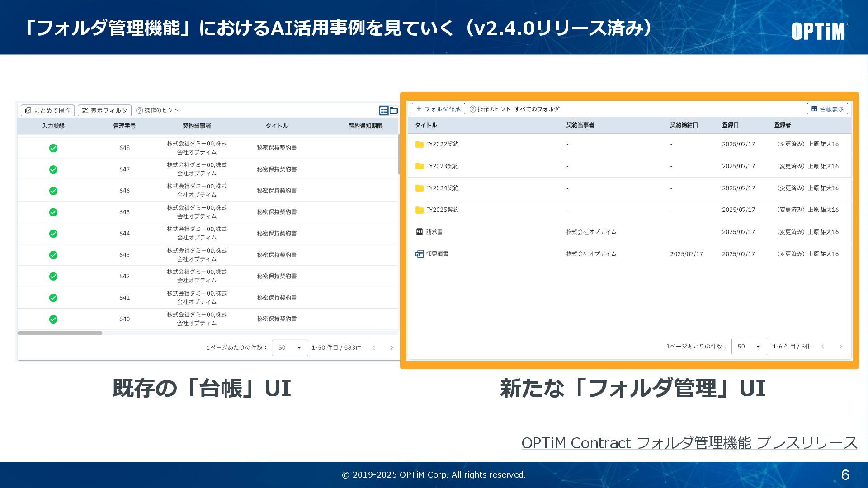Click the PDF icon of 請求書
This screenshot has width=868, height=488.
pyautogui.click(x=419, y=232)
